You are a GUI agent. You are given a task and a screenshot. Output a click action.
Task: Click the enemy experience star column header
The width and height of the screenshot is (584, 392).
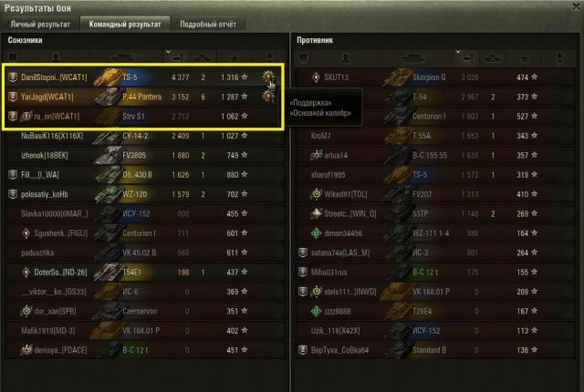(x=524, y=58)
